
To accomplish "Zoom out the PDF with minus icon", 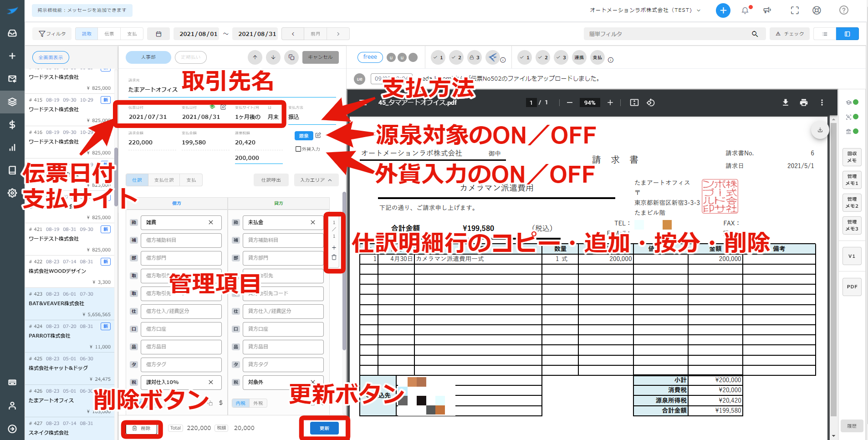I will [570, 102].
